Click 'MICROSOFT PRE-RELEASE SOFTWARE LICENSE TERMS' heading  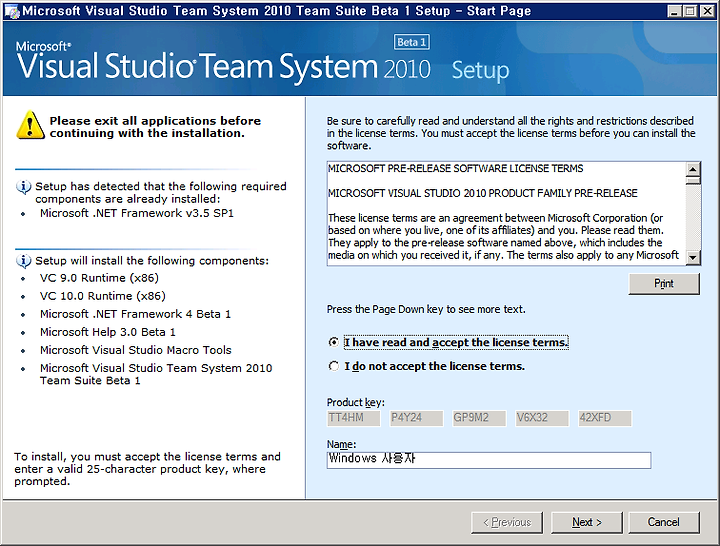(x=456, y=169)
